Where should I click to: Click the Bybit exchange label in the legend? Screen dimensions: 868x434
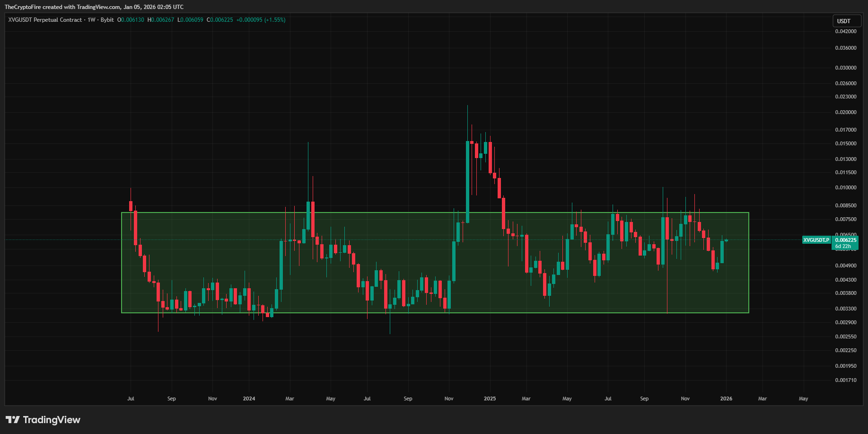coord(107,20)
